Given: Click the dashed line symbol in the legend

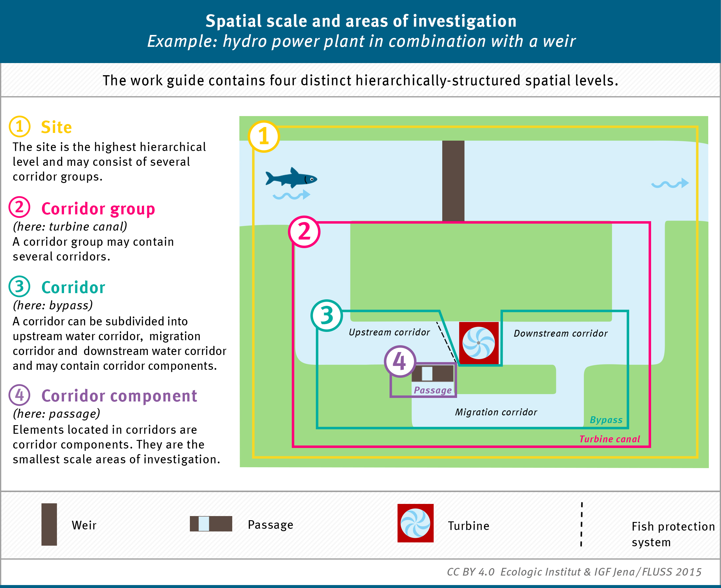Looking at the screenshot, I should click(x=581, y=524).
